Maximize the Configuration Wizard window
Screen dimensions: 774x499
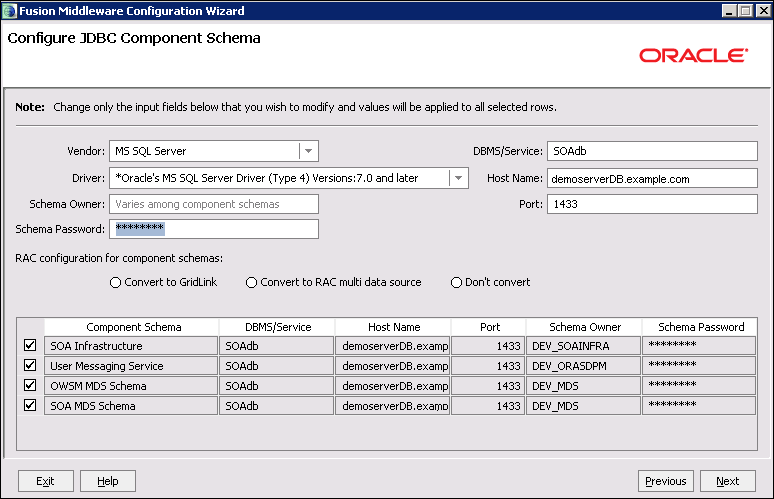pos(746,10)
